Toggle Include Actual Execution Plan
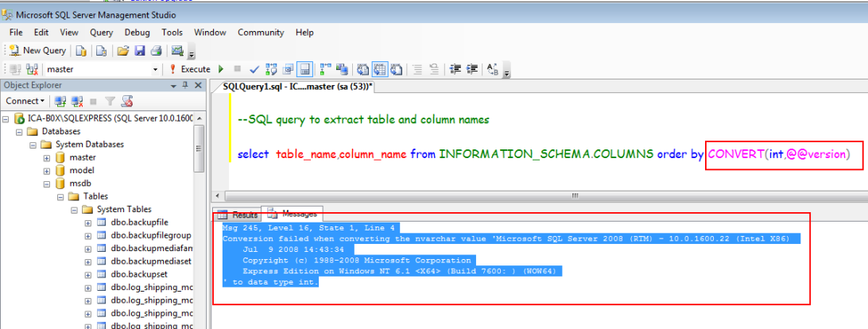 [x=326, y=69]
